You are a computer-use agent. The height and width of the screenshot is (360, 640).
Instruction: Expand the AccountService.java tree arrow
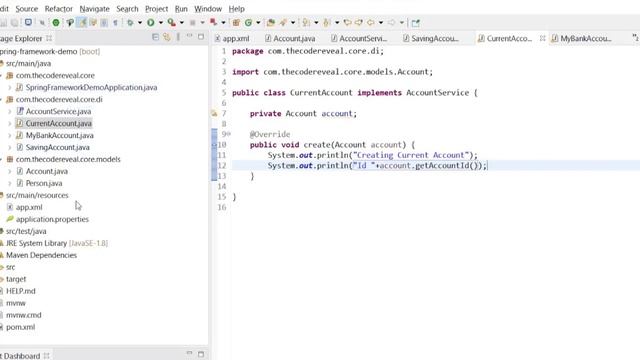tap(10, 111)
